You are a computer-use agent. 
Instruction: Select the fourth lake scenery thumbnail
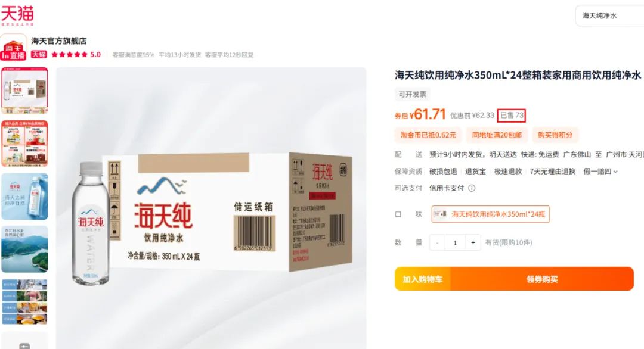click(24, 250)
